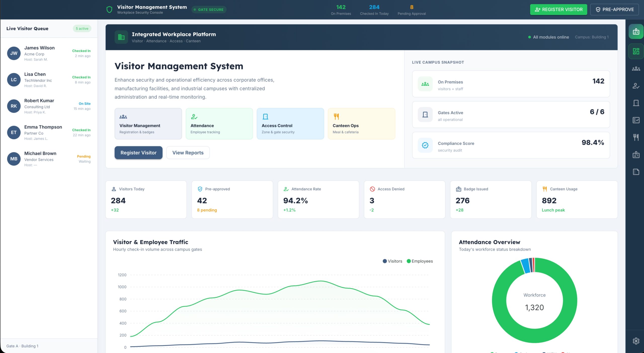Viewport: 644px width, 353px height.
Task: Click the GATE SECURE status badge
Action: pyautogui.click(x=209, y=10)
